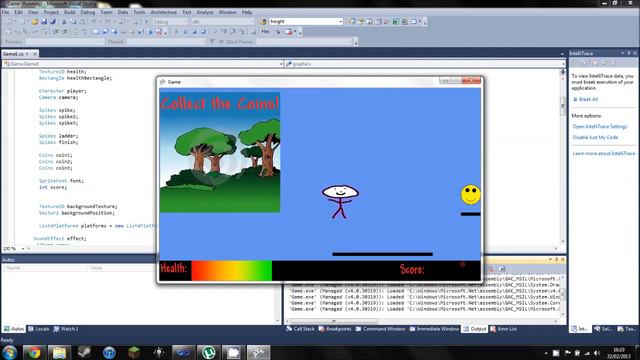640x360 pixels.
Task: Click the Break All pause icon in debug toolbar
Action: click(185, 32)
